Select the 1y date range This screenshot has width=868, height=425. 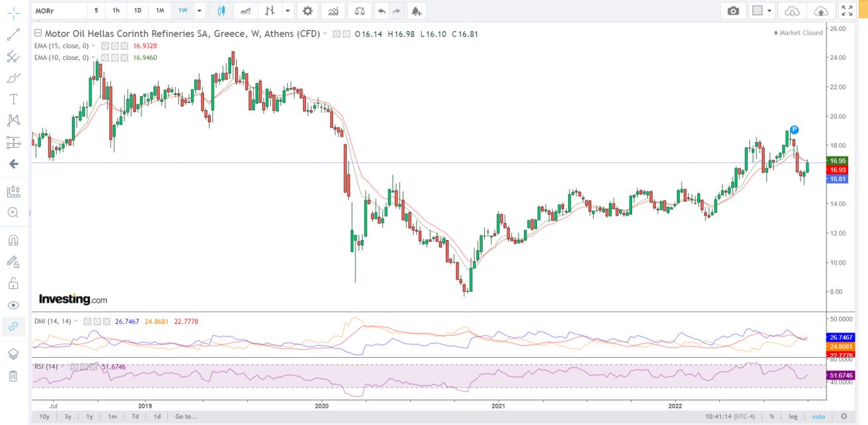click(x=89, y=416)
